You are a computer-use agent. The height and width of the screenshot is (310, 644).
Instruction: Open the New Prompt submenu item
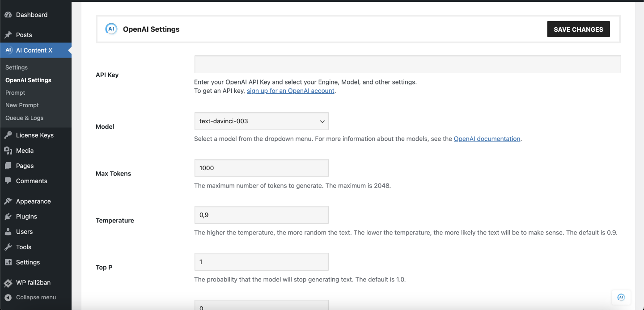pos(22,105)
